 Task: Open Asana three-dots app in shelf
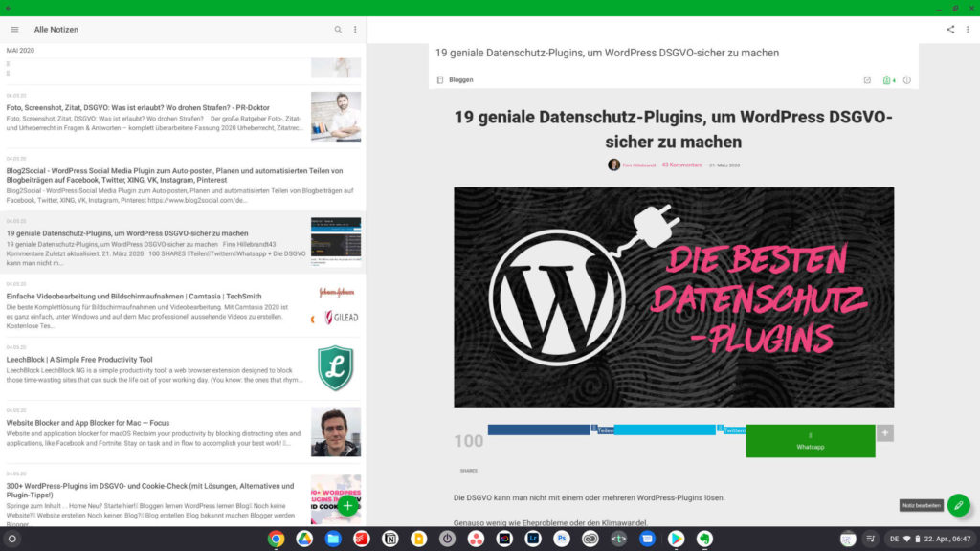click(x=476, y=539)
